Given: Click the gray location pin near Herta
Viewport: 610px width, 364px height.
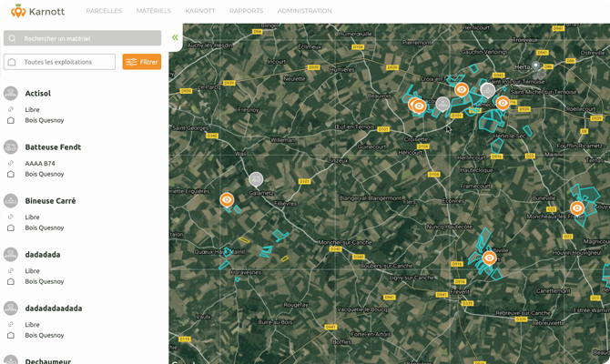Looking at the screenshot, I should (x=536, y=66).
